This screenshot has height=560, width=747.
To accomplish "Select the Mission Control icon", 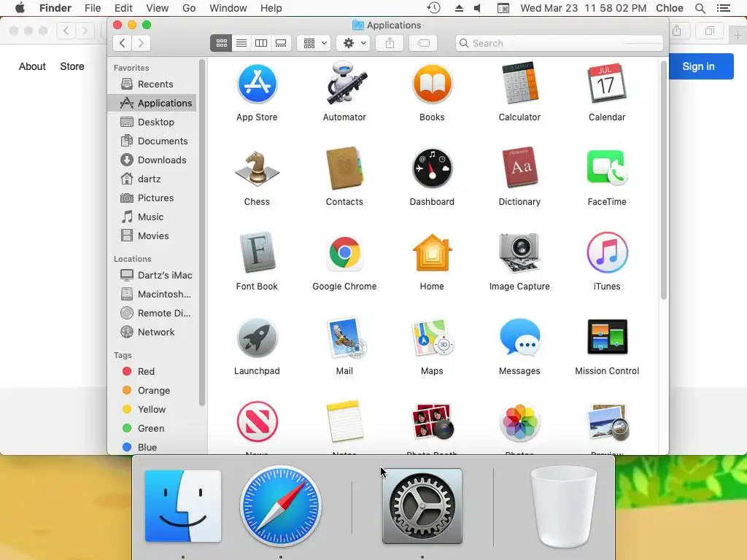I will click(607, 337).
